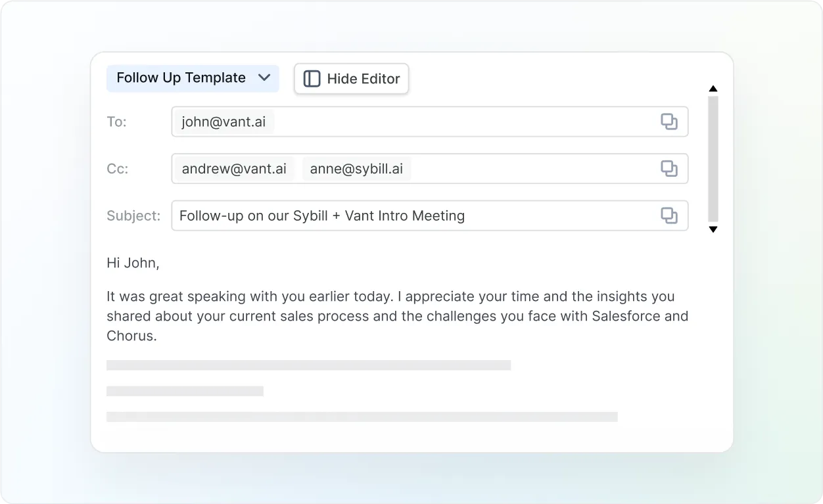The image size is (823, 504).
Task: Select the andrew@vant.ai Cc chip
Action: [x=235, y=169]
